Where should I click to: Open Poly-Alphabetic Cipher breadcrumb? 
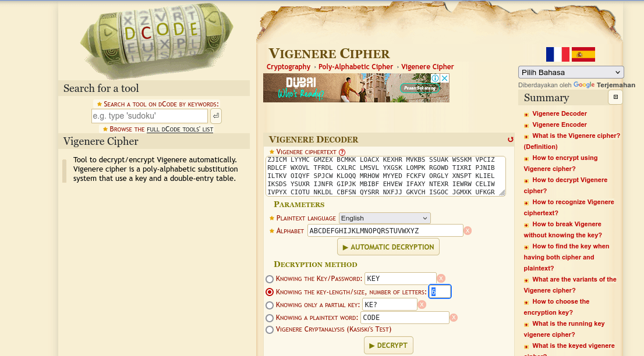[355, 67]
